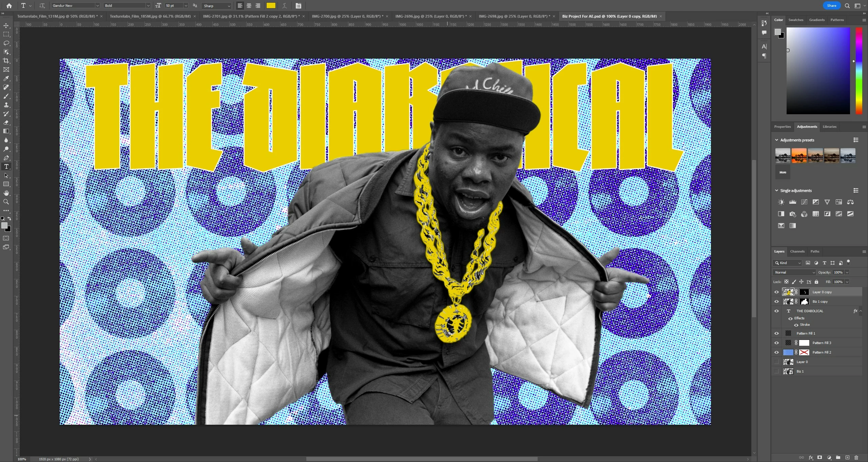
Task: Select the Hand tool
Action: (x=6, y=193)
